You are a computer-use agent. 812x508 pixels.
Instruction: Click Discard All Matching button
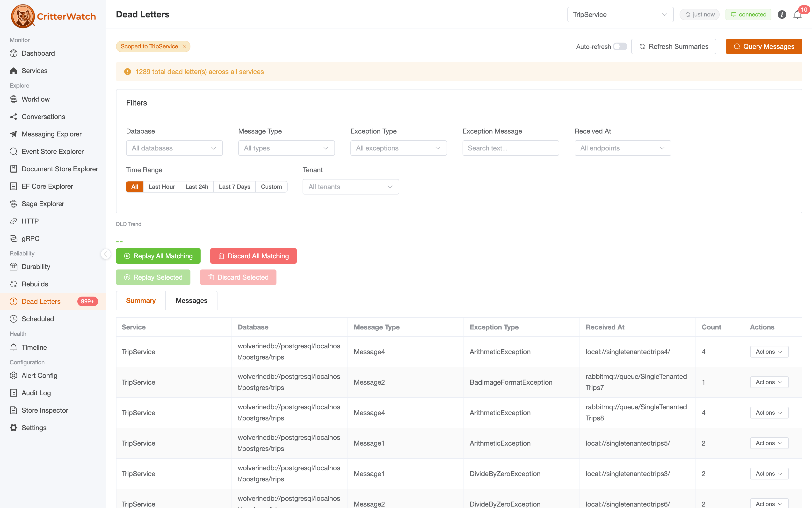click(x=253, y=256)
